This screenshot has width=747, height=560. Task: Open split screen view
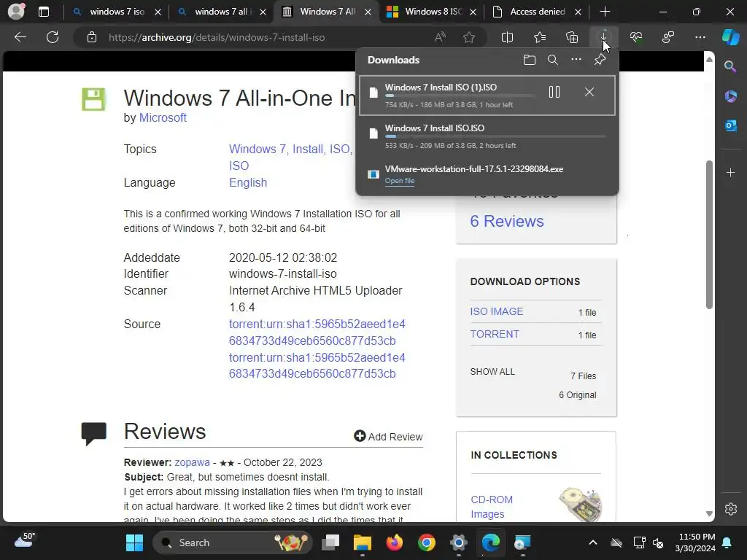pyautogui.click(x=508, y=37)
